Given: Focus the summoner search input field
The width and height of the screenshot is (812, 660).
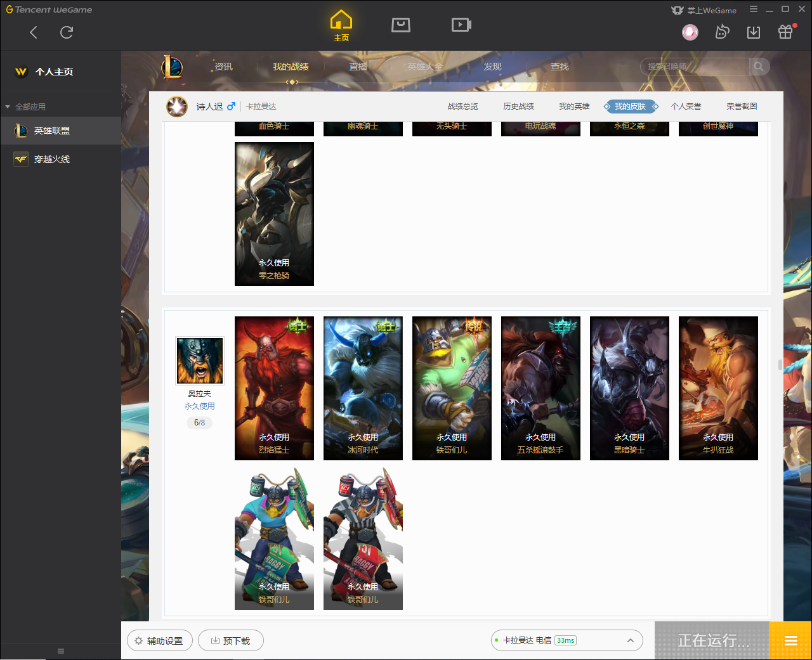Looking at the screenshot, I should pos(695,67).
